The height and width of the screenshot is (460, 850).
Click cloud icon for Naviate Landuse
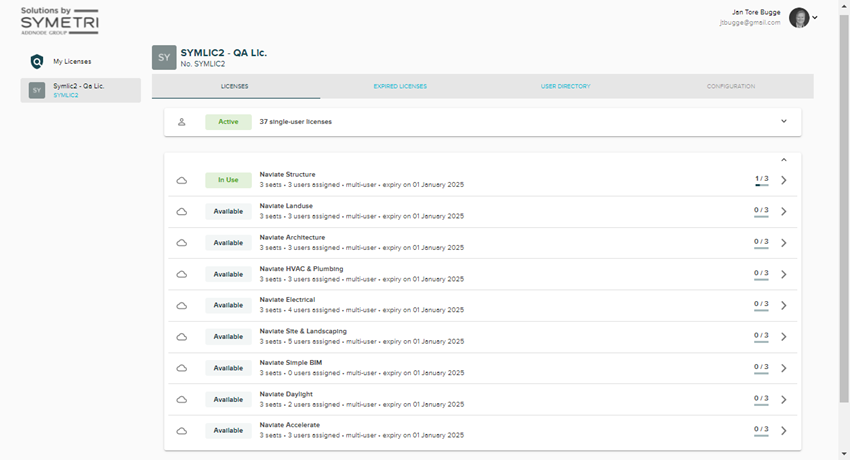(x=182, y=212)
